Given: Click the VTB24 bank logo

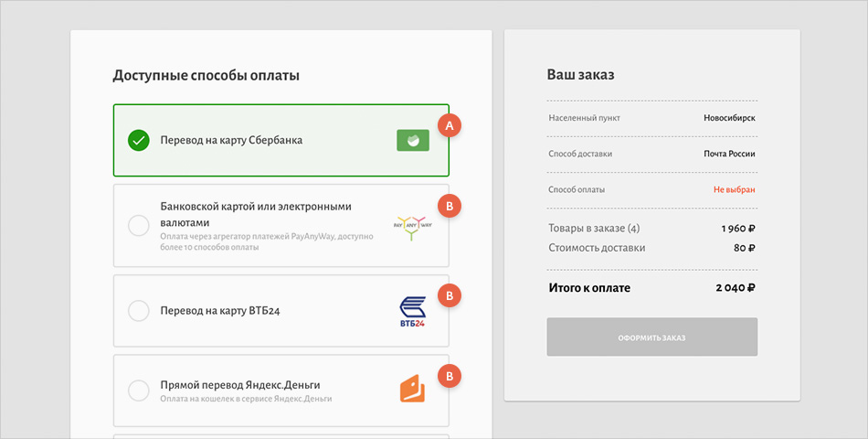Looking at the screenshot, I should point(413,312).
